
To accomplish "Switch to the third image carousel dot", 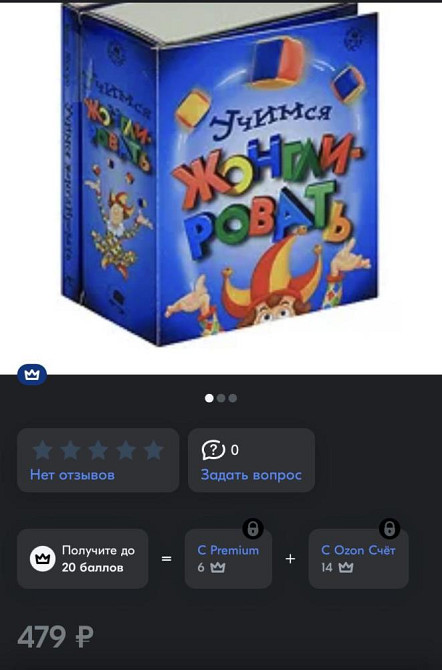I will pyautogui.click(x=233, y=398).
